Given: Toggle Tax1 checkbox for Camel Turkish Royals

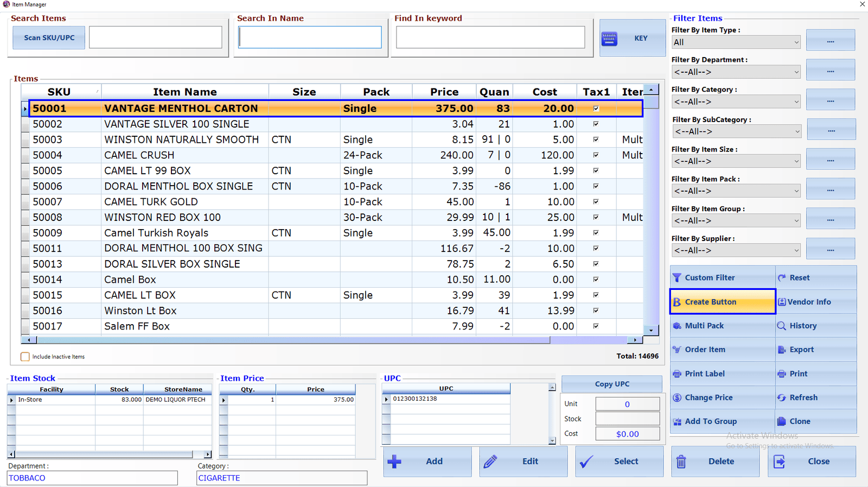Looking at the screenshot, I should 596,233.
